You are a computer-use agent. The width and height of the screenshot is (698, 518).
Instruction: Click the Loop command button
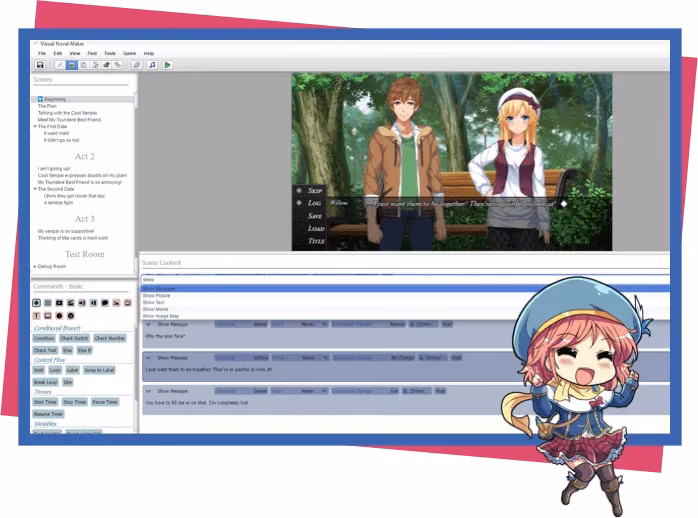[x=55, y=370]
